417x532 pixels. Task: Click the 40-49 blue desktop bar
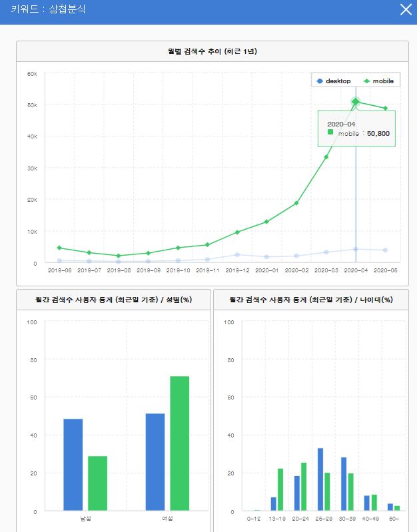[x=367, y=503]
